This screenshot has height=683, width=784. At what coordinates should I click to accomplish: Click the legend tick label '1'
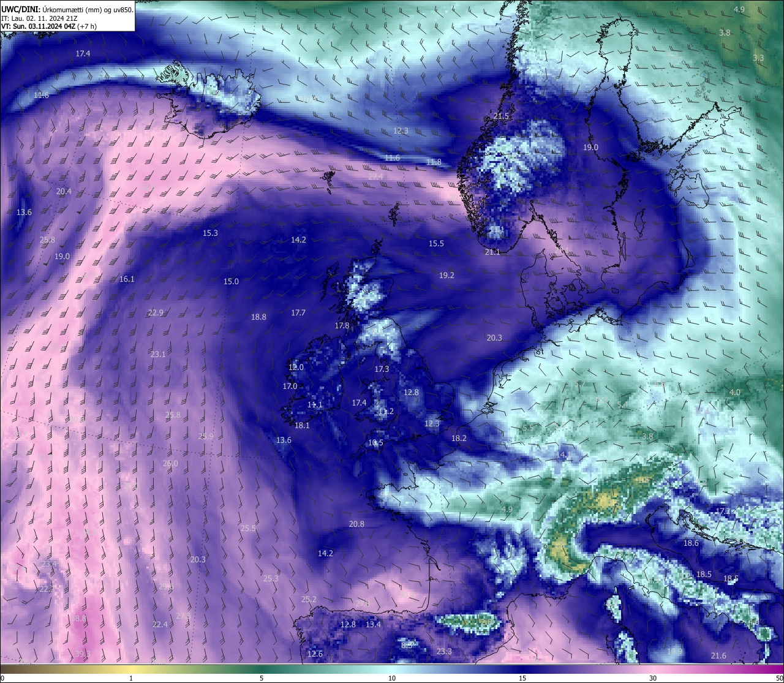(x=131, y=678)
